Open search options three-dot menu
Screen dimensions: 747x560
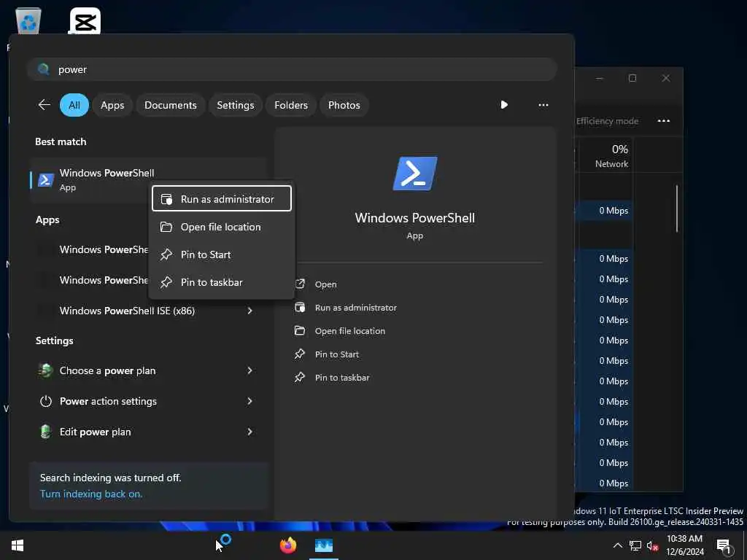543,105
